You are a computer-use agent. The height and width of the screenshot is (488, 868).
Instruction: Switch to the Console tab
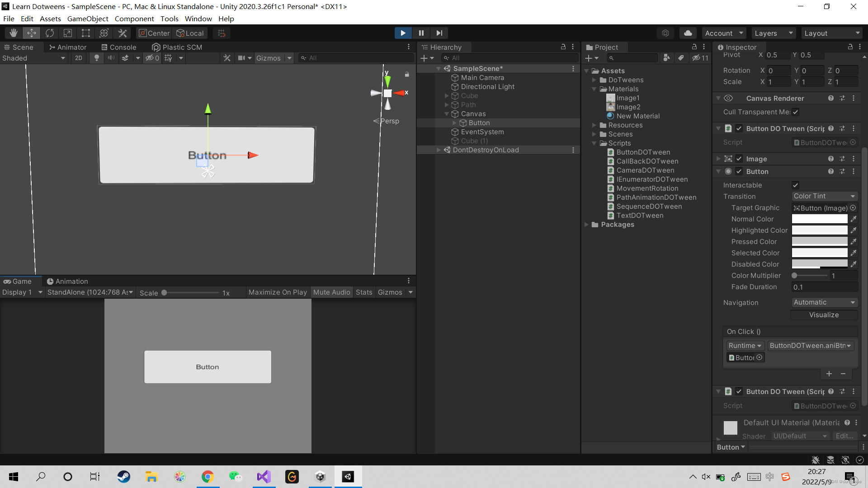(118, 47)
